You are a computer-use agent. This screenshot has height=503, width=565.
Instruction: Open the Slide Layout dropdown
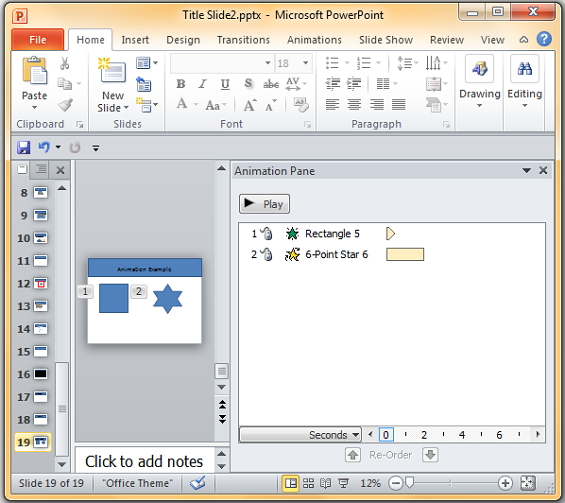pyautogui.click(x=147, y=63)
